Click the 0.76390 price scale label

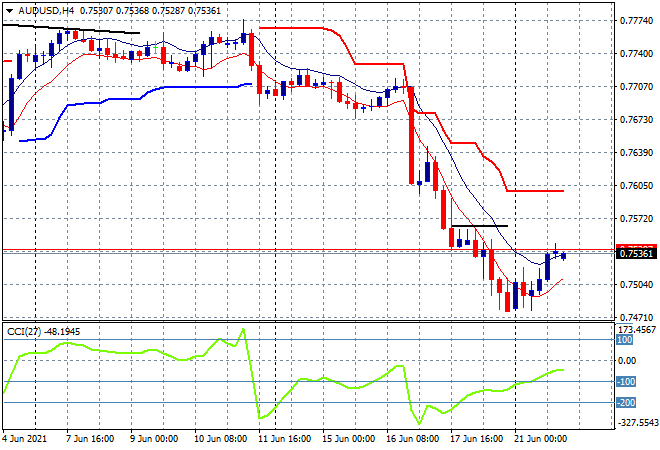point(636,152)
